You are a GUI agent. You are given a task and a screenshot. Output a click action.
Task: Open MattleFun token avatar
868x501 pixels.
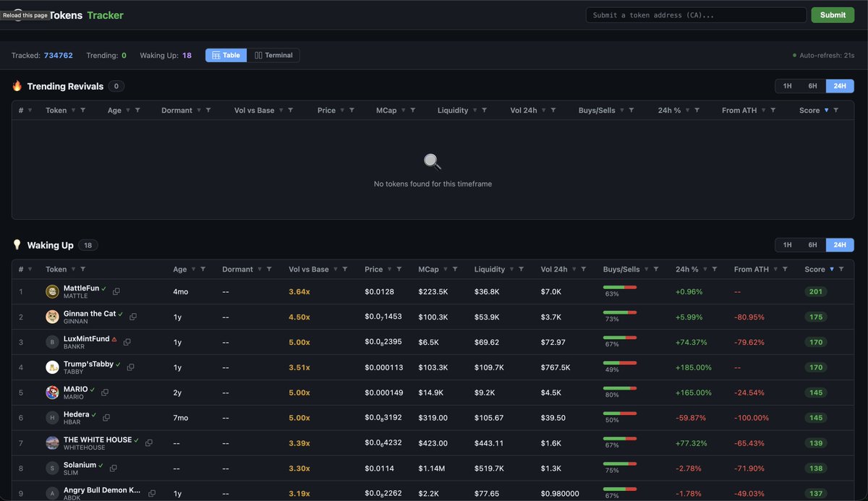coord(52,291)
